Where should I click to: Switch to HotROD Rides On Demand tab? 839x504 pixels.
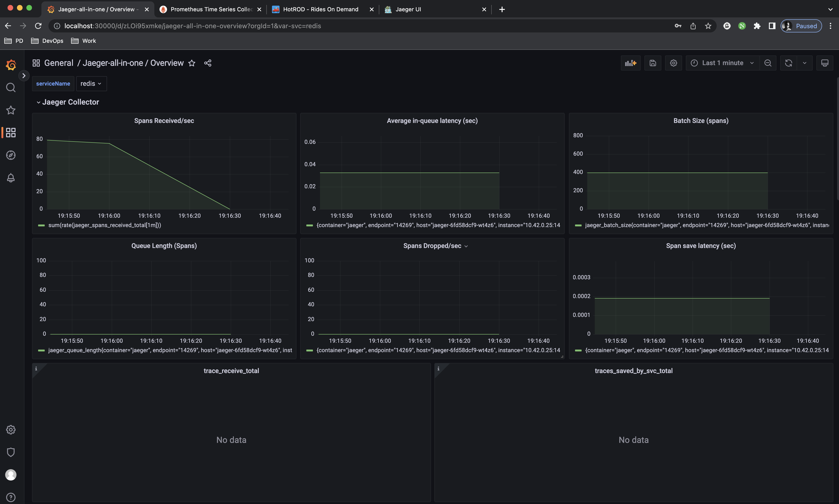[x=320, y=9]
